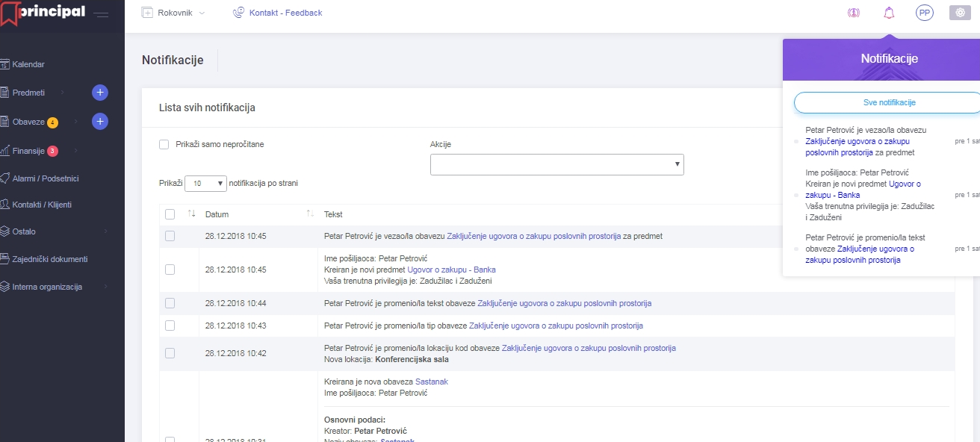Screen dimensions: 980x442
Task: Add new Predmeti with plus button
Action: click(x=100, y=93)
